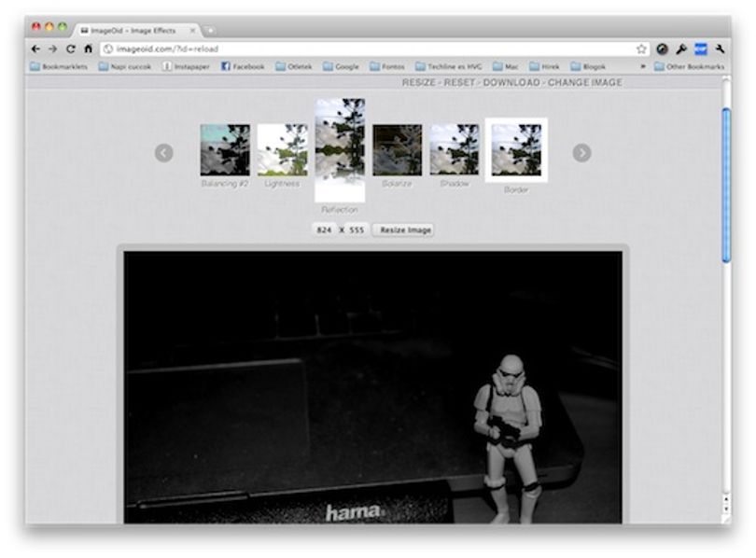The width and height of the screenshot is (756, 558).
Task: Click the blue vertical scrollbar thumb
Action: (726, 186)
